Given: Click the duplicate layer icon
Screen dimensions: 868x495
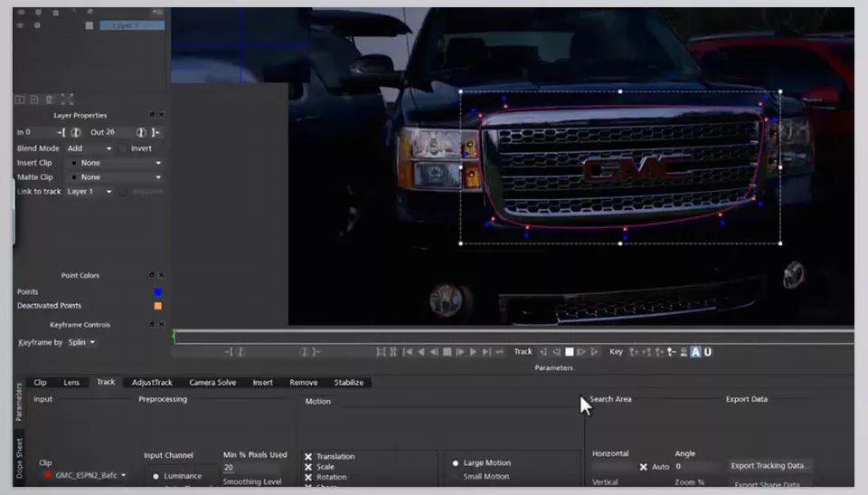Looking at the screenshot, I should coord(34,100).
